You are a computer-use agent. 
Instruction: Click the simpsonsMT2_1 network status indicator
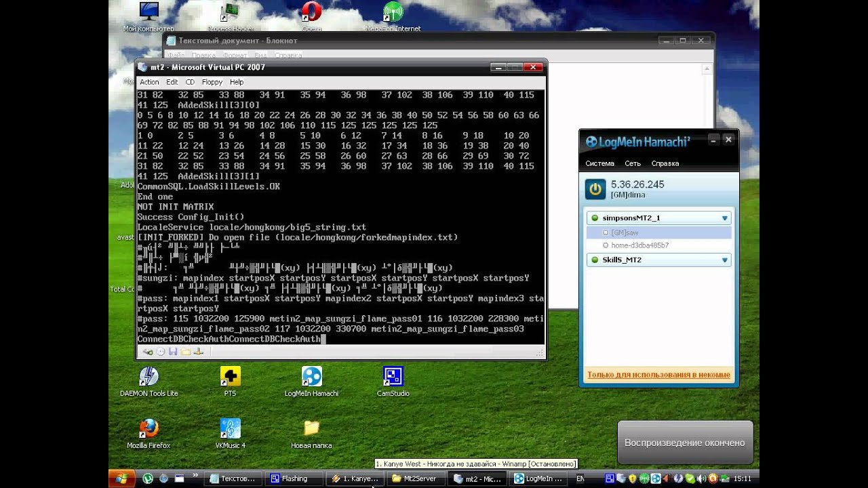click(x=595, y=218)
